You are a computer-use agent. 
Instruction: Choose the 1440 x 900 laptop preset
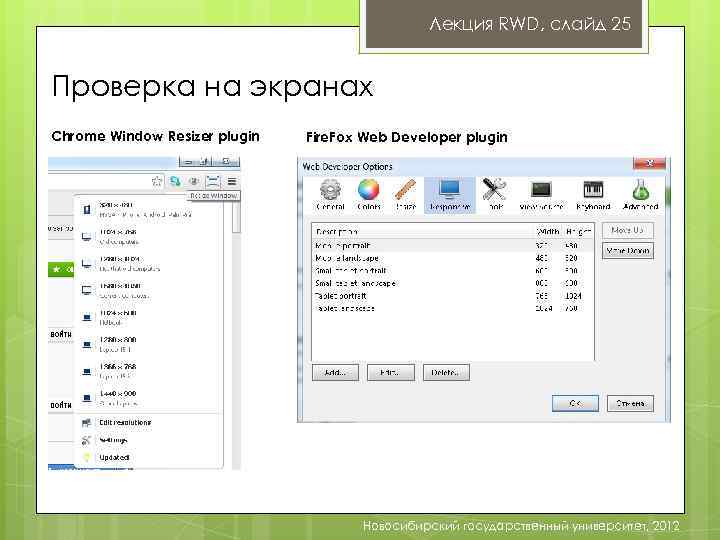[148, 398]
